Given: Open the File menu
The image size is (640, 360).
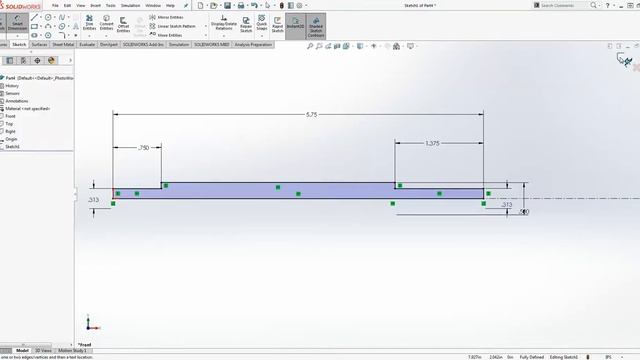Looking at the screenshot, I should (x=55, y=6).
